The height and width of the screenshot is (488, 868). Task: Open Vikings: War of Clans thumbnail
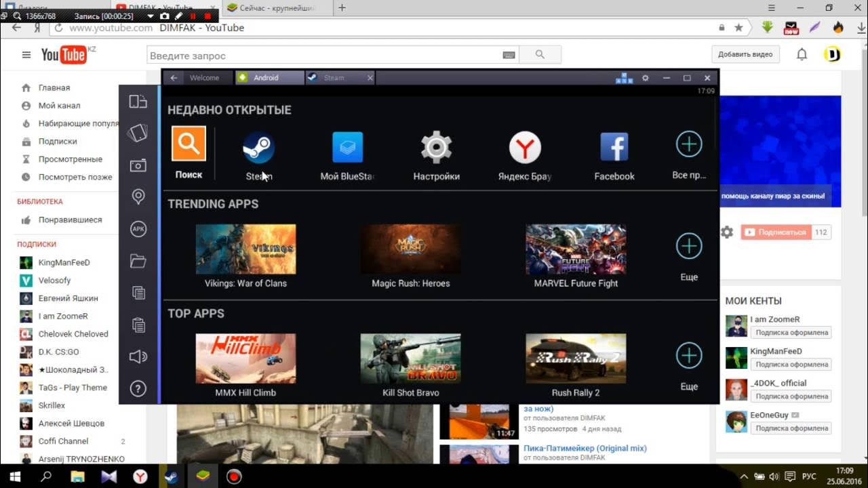[245, 249]
